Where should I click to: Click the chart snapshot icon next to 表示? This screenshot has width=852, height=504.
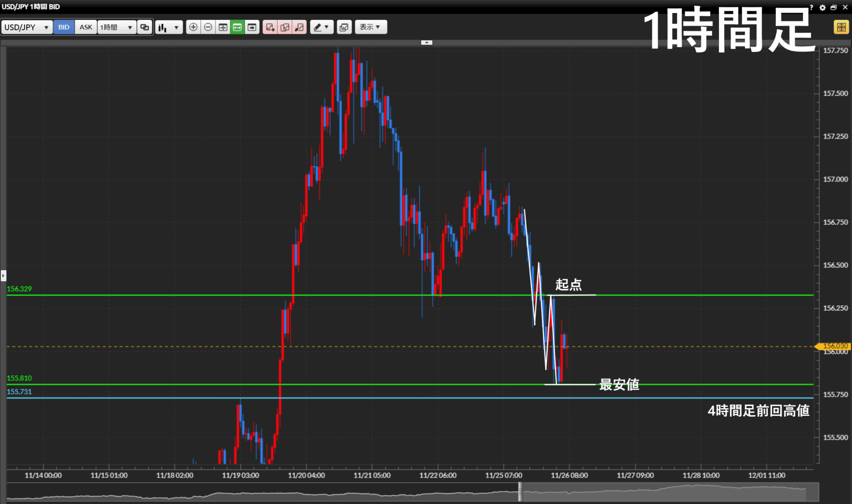tap(344, 27)
